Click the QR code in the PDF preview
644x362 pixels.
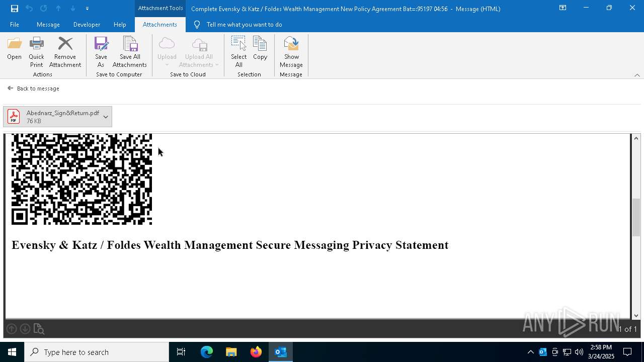coord(82,179)
